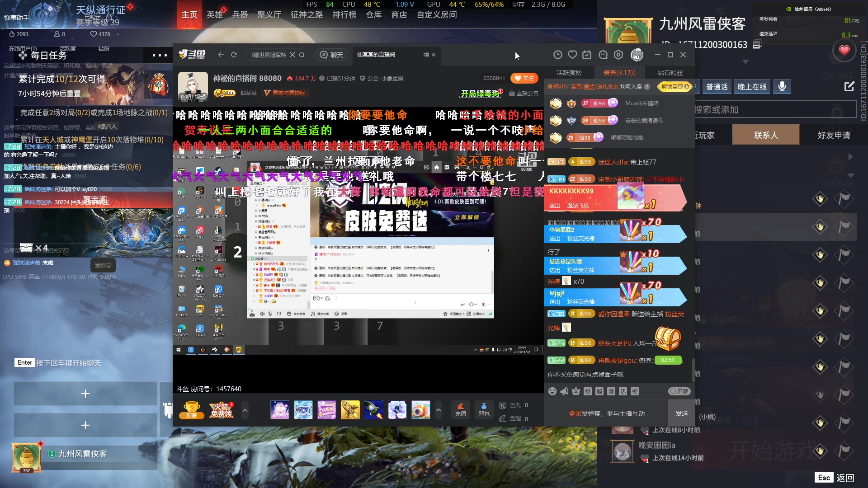Screen dimensions: 868x488
Task: Click the search magnifier in Douyu
Action: click(302, 55)
